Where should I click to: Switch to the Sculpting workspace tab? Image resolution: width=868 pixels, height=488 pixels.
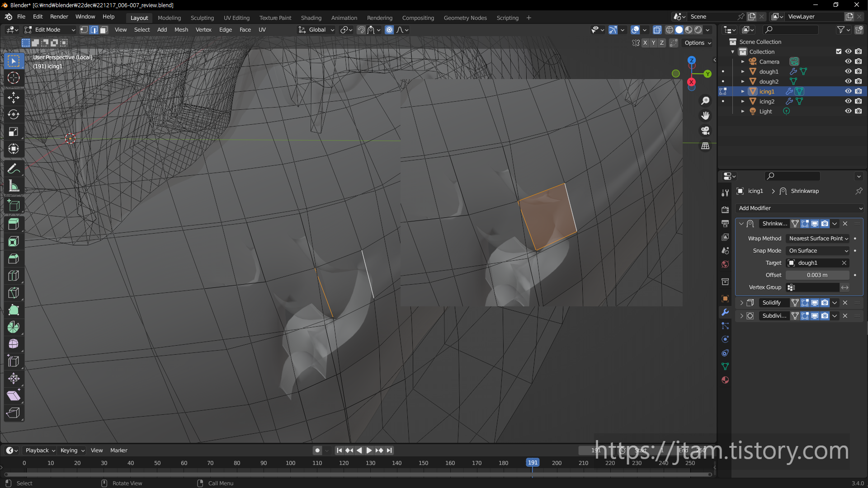202,18
